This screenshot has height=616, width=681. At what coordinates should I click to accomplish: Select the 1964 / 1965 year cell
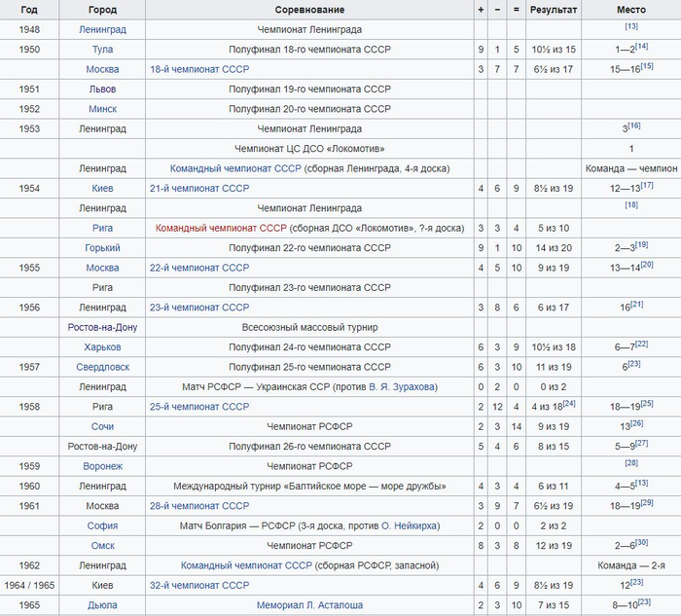point(29,586)
